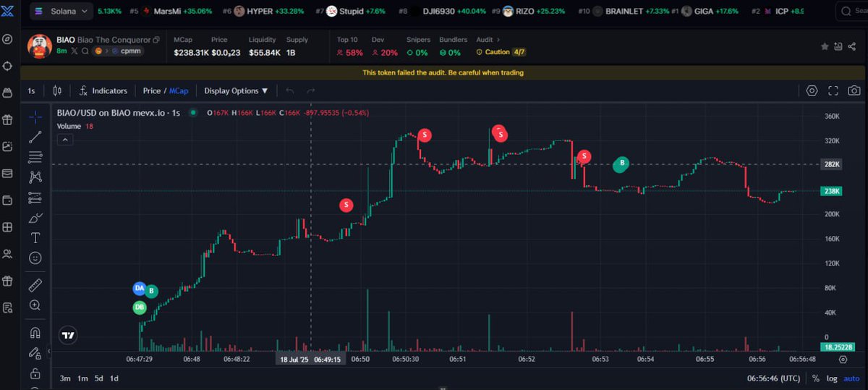Open the 1s timeframe interval selector

[x=31, y=90]
